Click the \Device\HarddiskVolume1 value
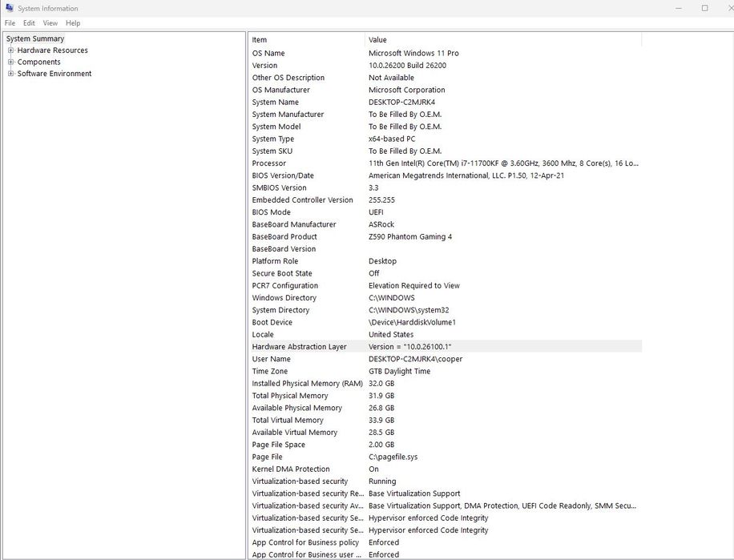This screenshot has width=734, height=560. click(412, 322)
